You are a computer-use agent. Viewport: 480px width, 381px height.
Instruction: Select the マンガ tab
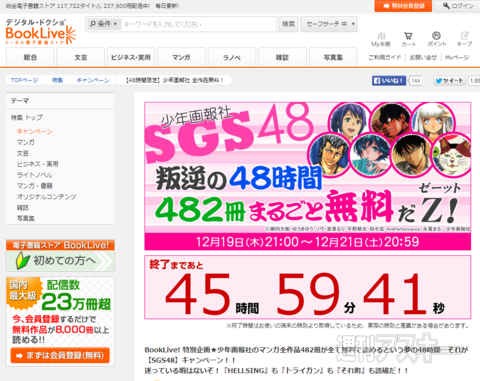click(x=181, y=57)
